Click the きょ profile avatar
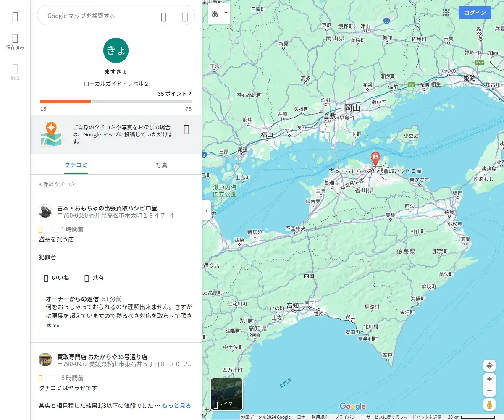Image resolution: width=504 pixels, height=420 pixels. tap(116, 50)
